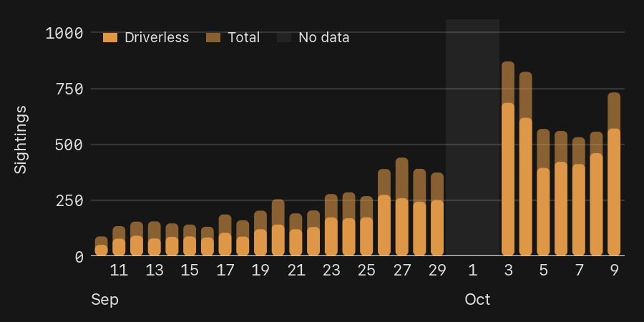The height and width of the screenshot is (322, 644).
Task: Select the Driverless segment of Sep 15 bar
Action: coord(190,246)
